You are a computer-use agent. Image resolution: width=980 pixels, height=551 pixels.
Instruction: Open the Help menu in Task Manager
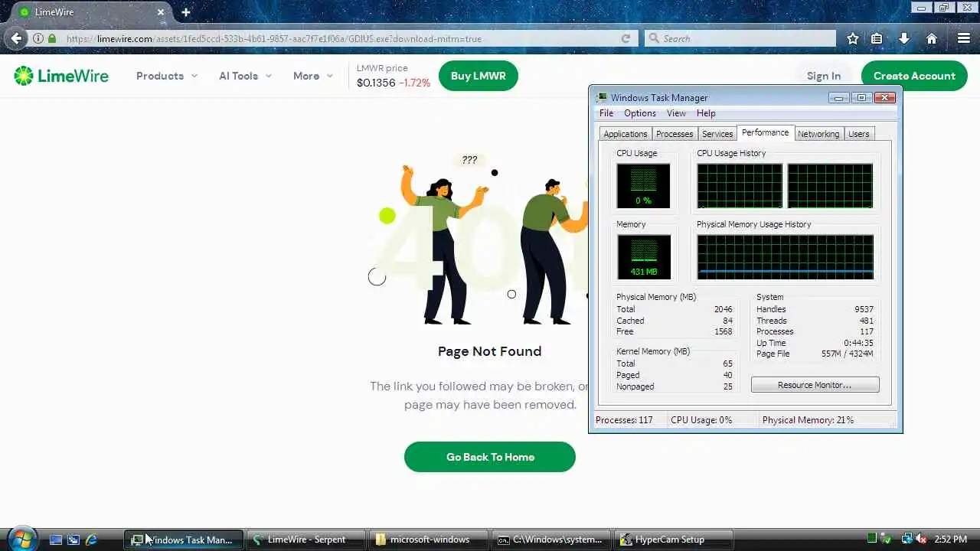(x=706, y=113)
